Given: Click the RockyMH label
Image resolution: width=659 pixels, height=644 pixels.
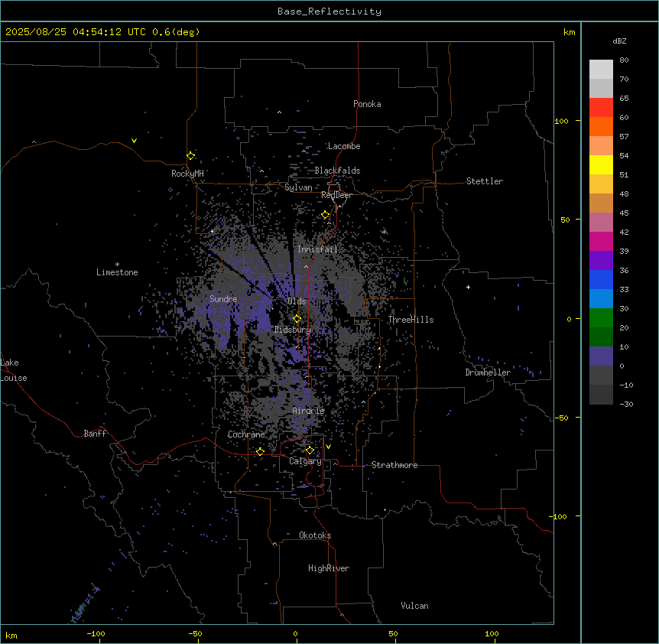Looking at the screenshot, I should [x=187, y=174].
